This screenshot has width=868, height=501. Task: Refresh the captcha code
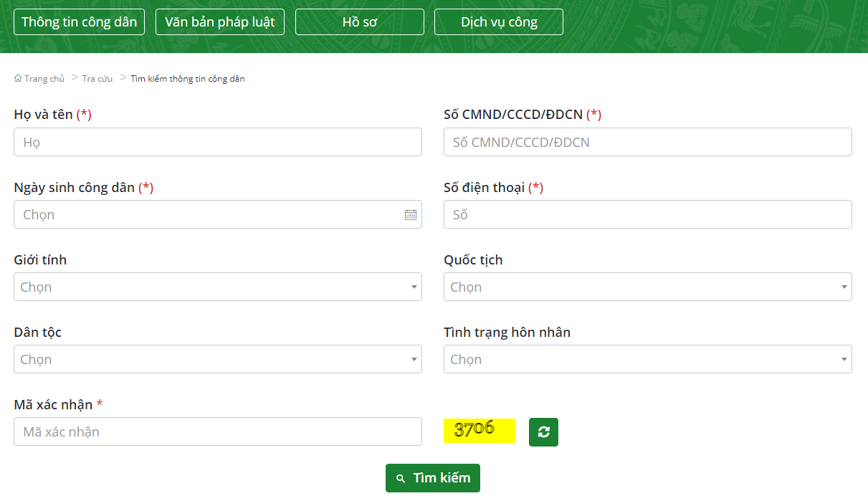543,431
